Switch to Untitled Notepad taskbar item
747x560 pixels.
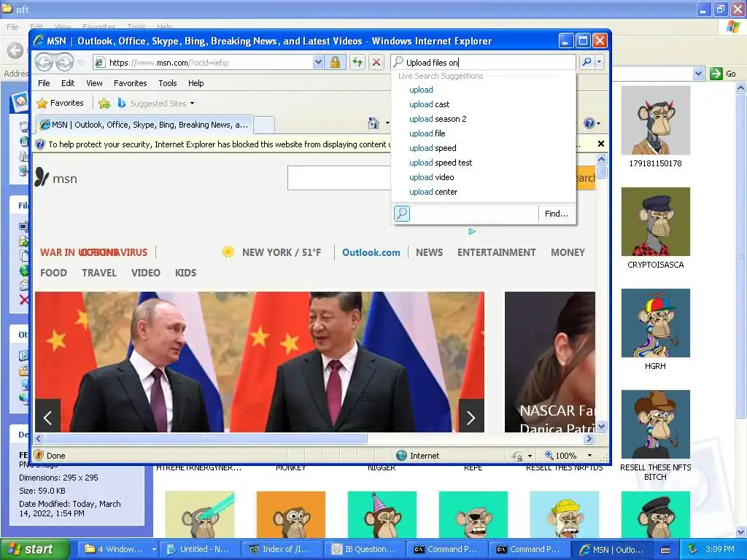(198, 550)
